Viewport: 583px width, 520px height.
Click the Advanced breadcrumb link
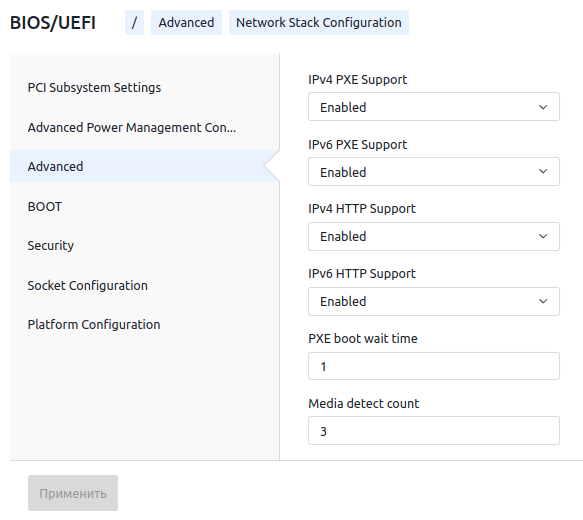186,23
